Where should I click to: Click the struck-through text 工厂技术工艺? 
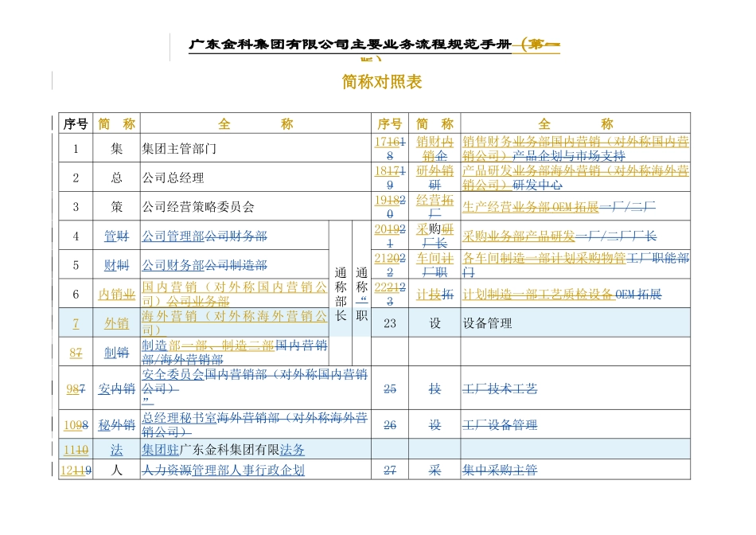click(500, 389)
